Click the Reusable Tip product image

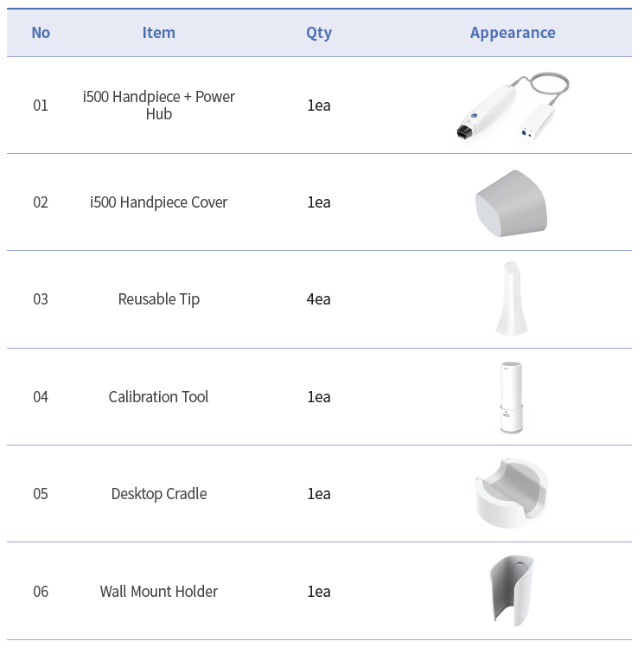(512, 298)
